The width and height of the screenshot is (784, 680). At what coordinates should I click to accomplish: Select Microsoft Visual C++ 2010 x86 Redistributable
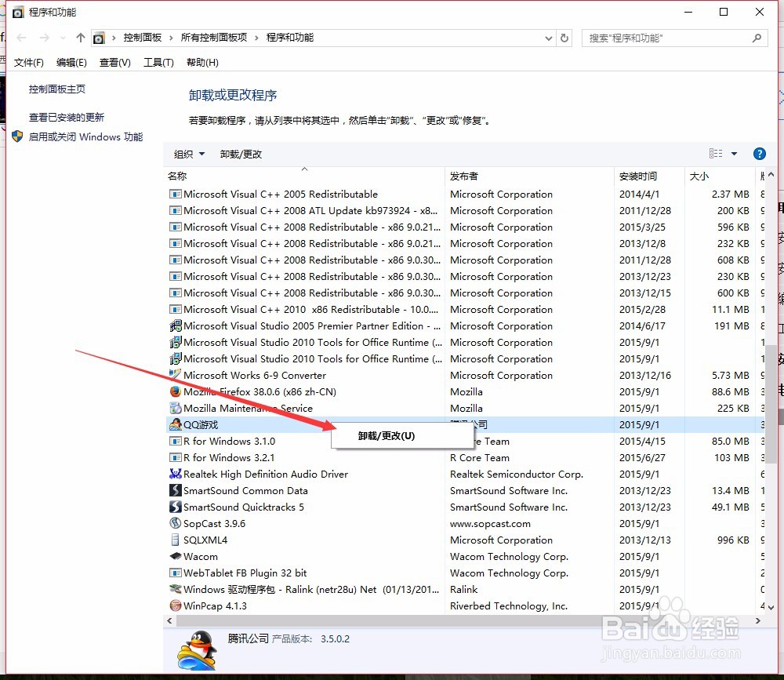(464, 309)
